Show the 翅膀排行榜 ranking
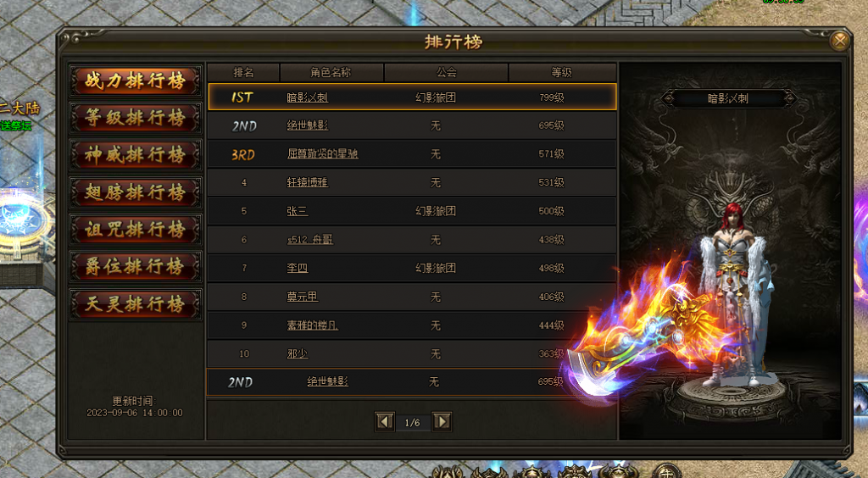This screenshot has width=868, height=478. pyautogui.click(x=136, y=192)
